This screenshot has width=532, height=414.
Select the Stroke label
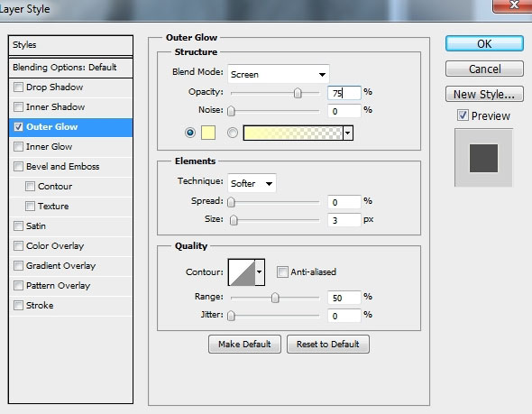[x=40, y=306]
